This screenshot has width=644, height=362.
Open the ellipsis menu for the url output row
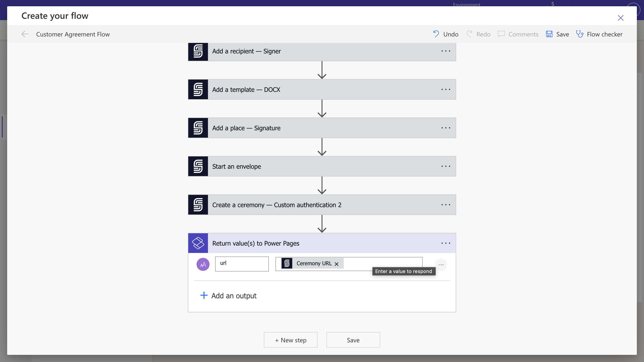coord(441,265)
